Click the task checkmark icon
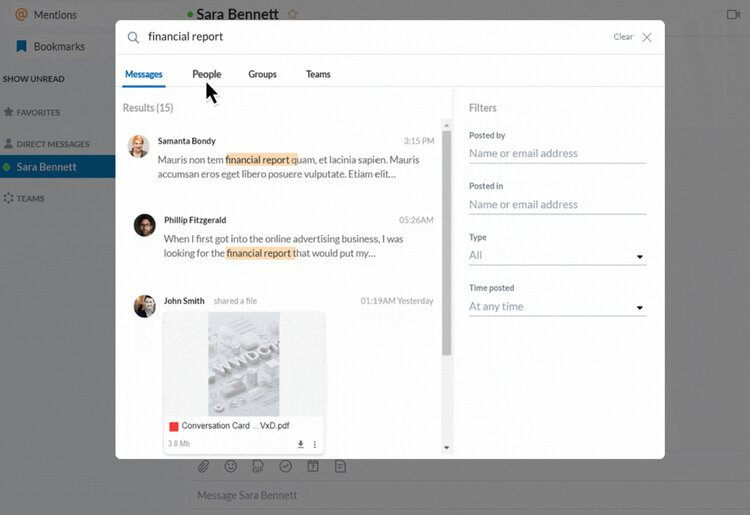The image size is (750, 515). point(285,466)
